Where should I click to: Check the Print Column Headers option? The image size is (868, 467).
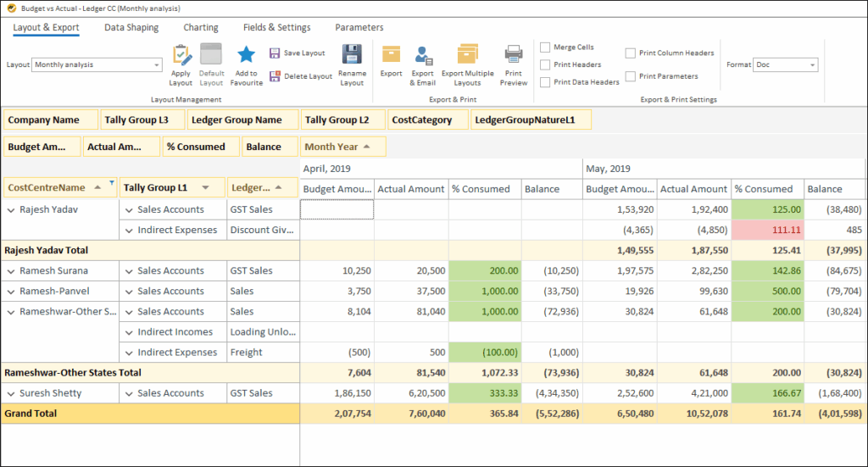[x=631, y=53]
